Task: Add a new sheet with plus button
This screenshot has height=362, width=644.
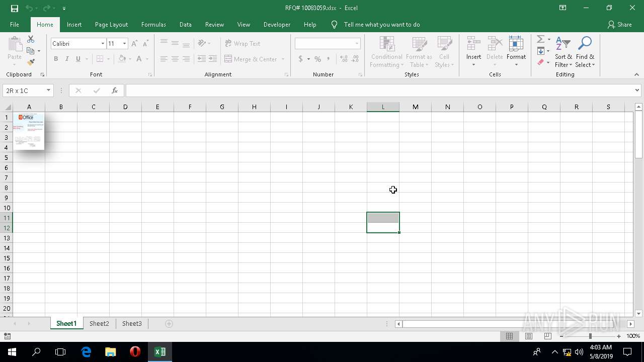Action: tap(169, 324)
